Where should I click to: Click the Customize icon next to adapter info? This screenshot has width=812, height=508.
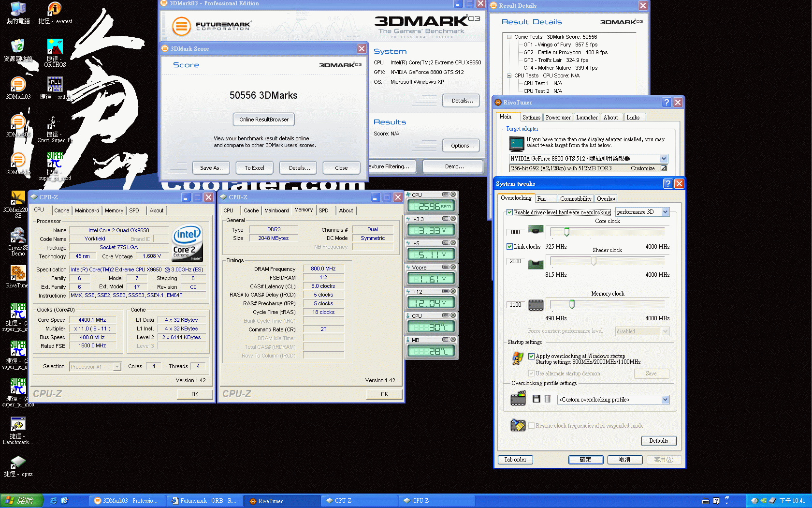click(664, 168)
